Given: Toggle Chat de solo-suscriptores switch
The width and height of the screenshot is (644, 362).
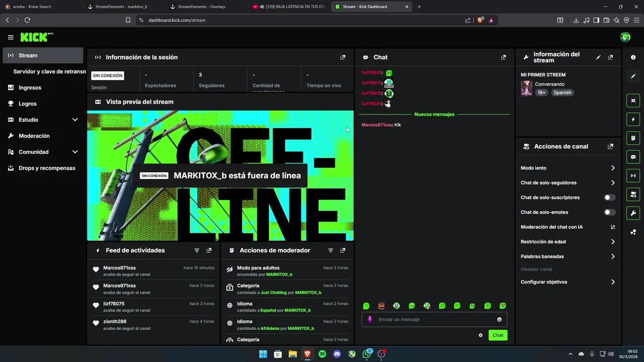Looking at the screenshot, I should pos(610,198).
